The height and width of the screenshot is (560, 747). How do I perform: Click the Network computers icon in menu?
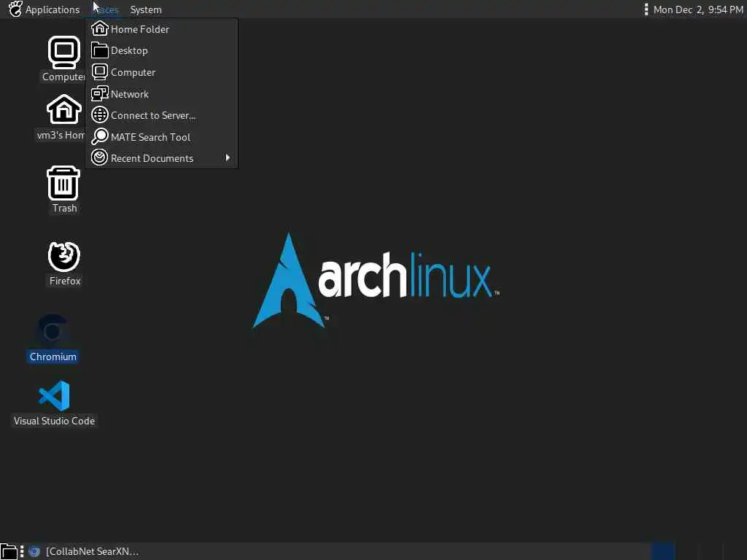coord(99,93)
